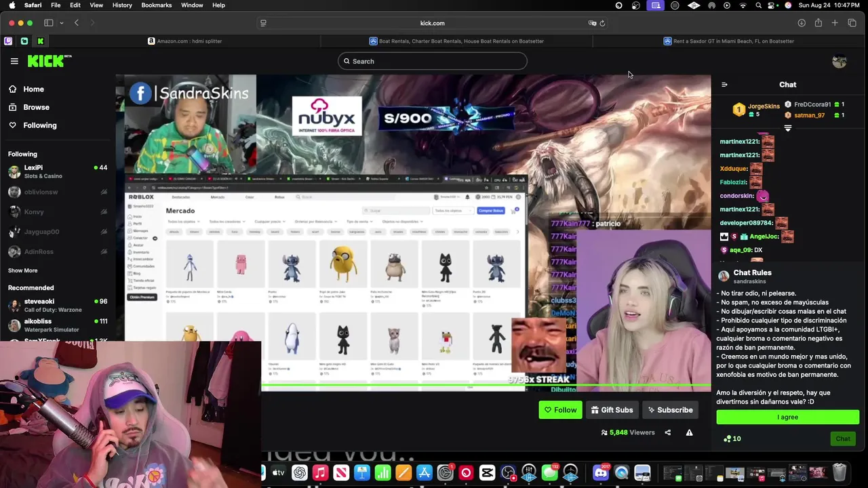
Task: Open Safari sidebar dropdown chevron
Action: click(61, 23)
